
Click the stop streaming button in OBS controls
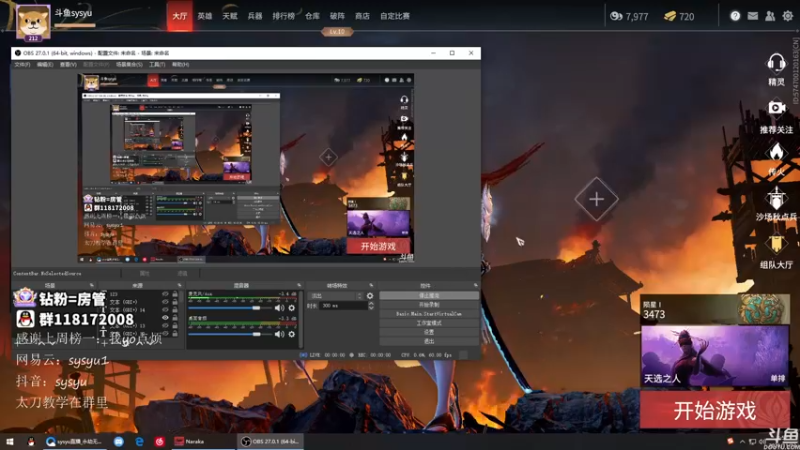point(429,295)
